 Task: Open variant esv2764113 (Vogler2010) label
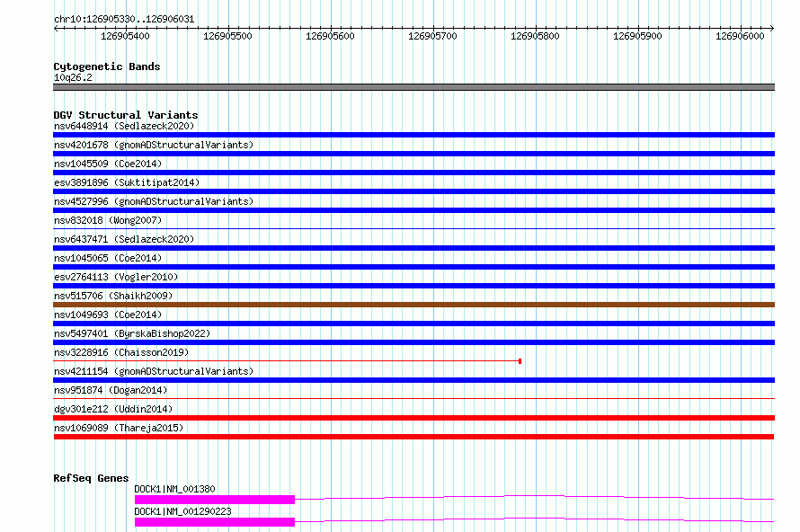116,277
